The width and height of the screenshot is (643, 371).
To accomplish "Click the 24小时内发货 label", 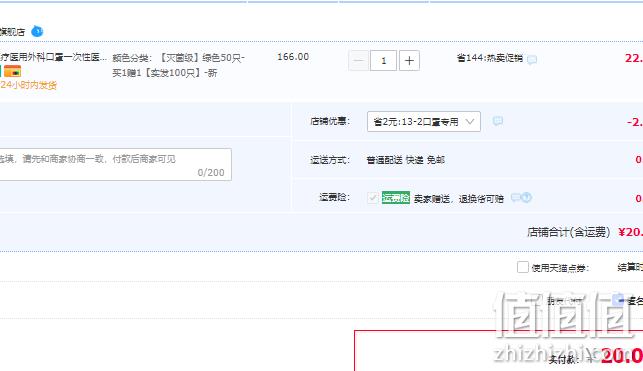I will click(28, 85).
